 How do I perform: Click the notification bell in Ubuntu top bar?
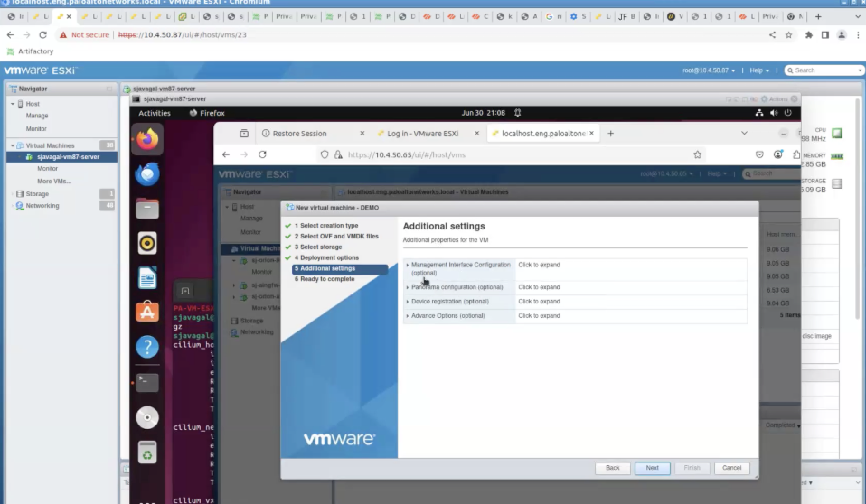[x=518, y=113]
